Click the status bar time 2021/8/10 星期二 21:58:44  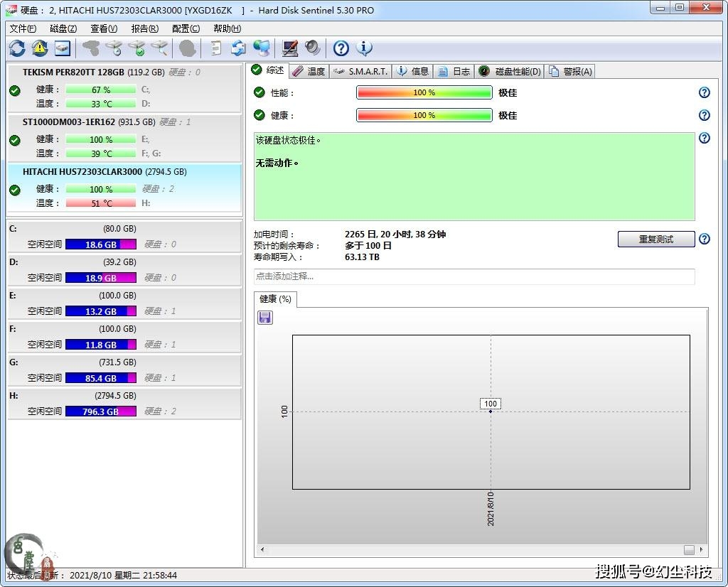click(123, 576)
